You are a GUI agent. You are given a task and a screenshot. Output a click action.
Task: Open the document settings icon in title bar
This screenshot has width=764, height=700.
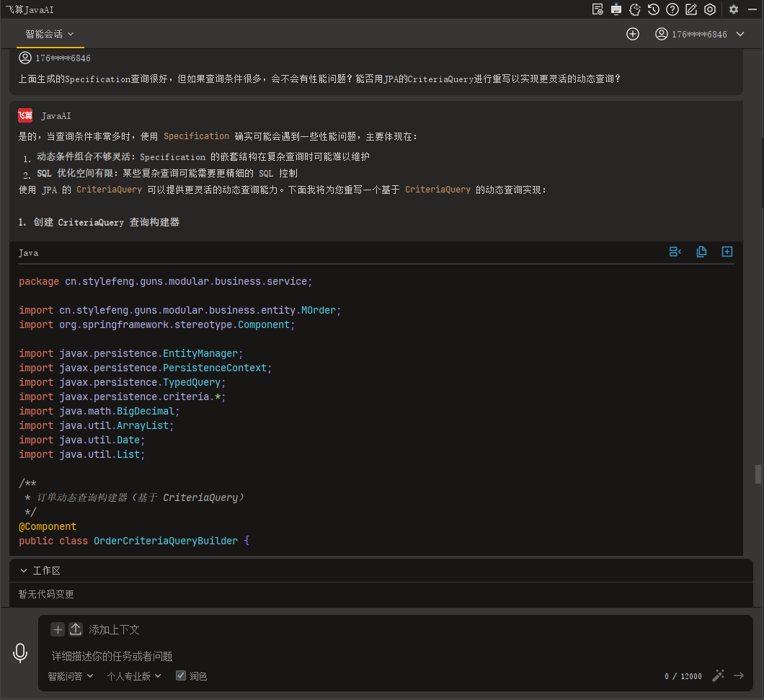(598, 9)
